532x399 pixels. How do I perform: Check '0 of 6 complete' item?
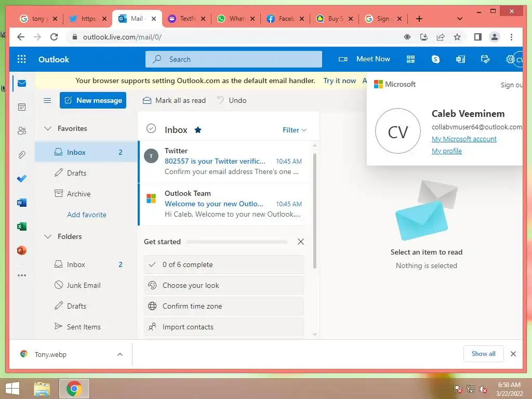pyautogui.click(x=223, y=264)
